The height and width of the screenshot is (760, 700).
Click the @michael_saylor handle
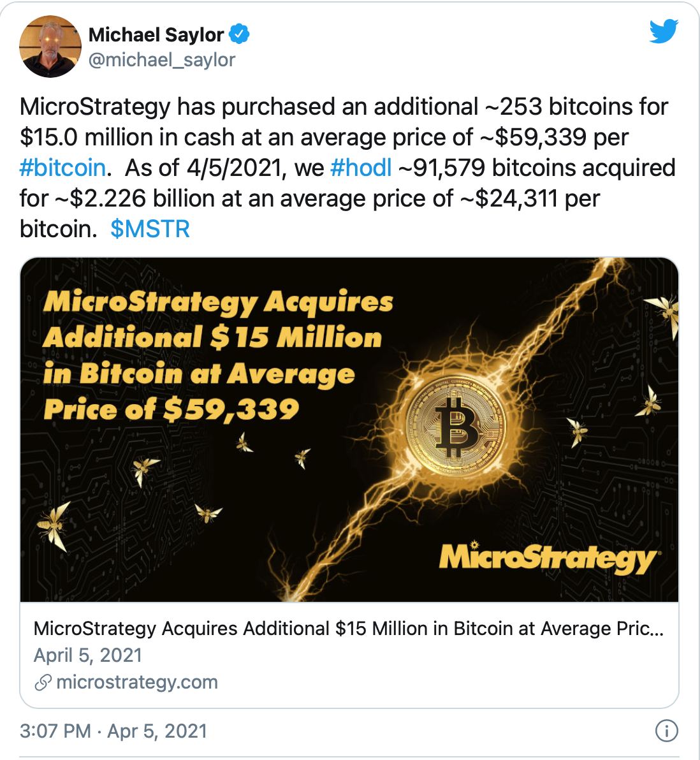click(x=161, y=60)
